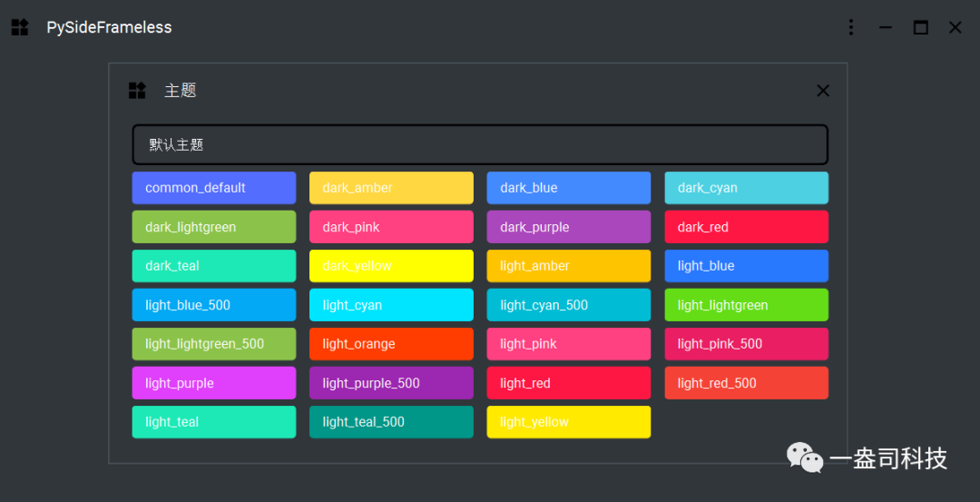Choose the dark_blue theme
Viewport: 980px width, 502px height.
pyautogui.click(x=569, y=188)
